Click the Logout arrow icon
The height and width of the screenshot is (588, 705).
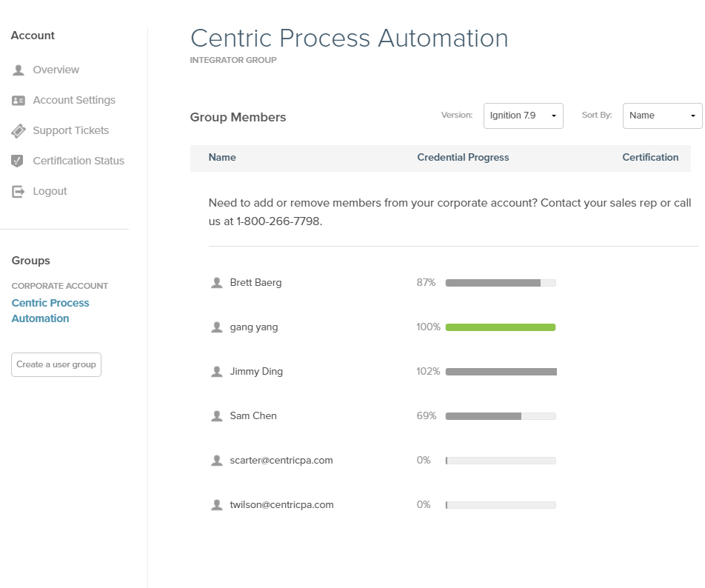tap(19, 192)
